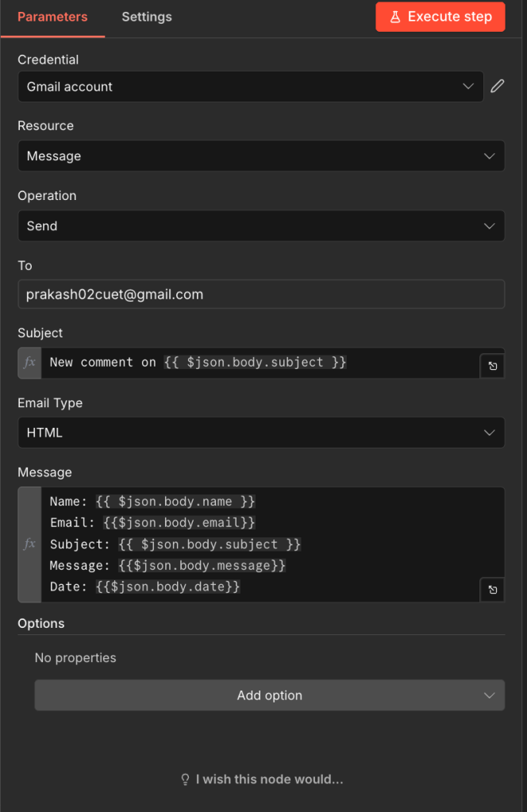Click the fx indicator on the Subject field

point(29,362)
